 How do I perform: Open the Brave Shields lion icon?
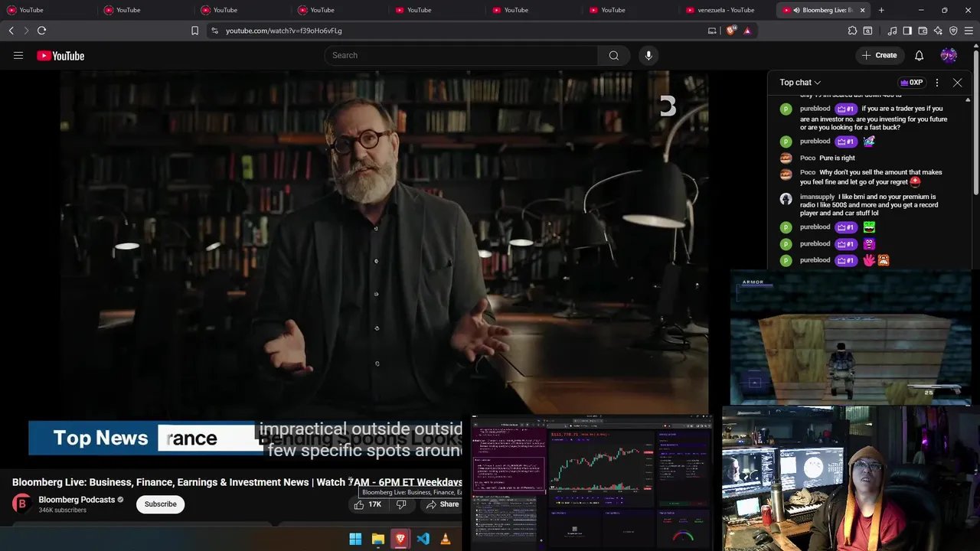point(731,31)
